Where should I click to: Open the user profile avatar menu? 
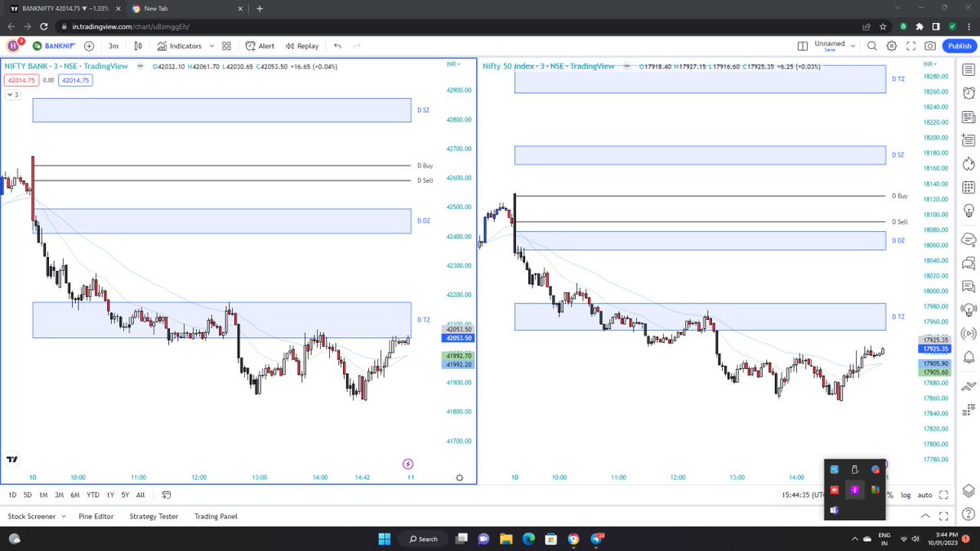pos(14,47)
